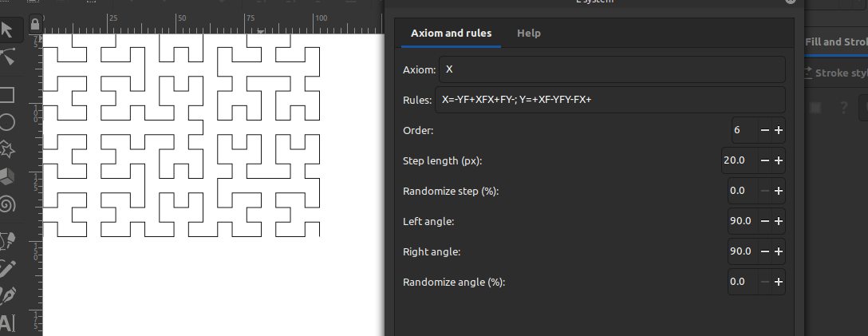Viewport: 868px width, 336px height.
Task: Increase the Randomize angle percentage
Action: (779, 282)
